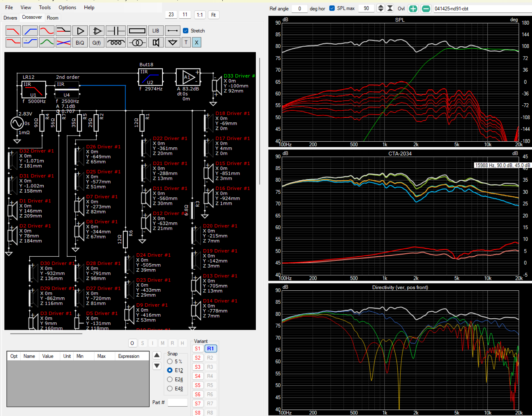
Task: Open the Options menu
Action: pos(67,7)
